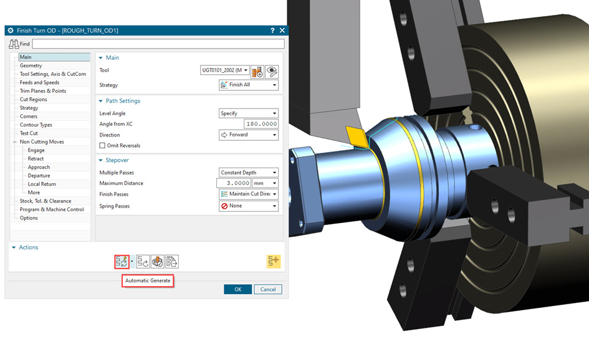Click the create new tool icon
The height and width of the screenshot is (364, 589).
coord(257,71)
